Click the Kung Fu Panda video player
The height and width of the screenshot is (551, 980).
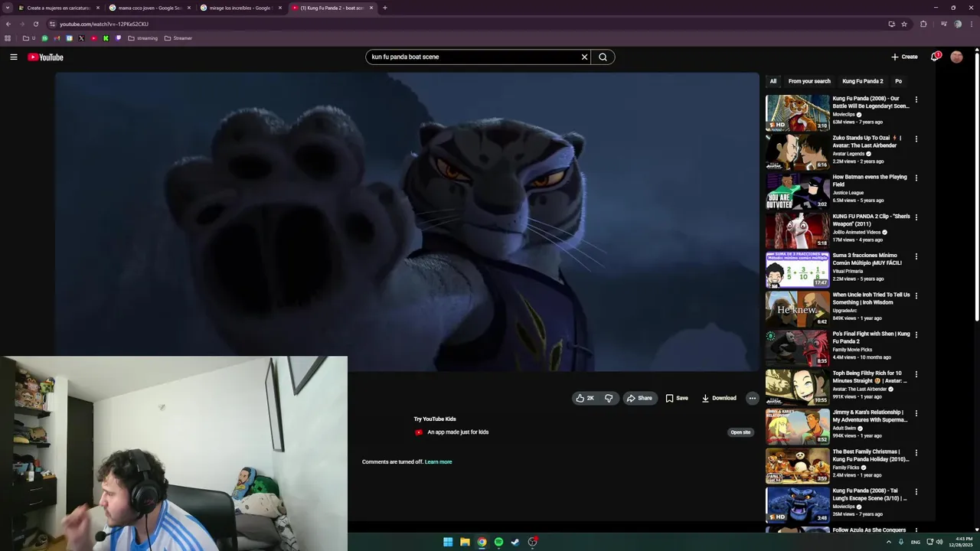(x=407, y=222)
